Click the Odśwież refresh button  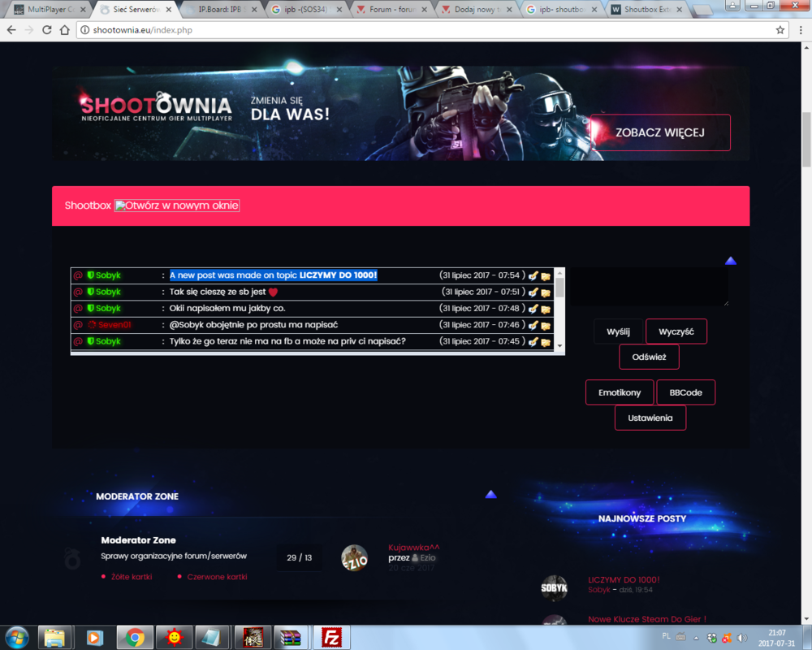coord(649,357)
